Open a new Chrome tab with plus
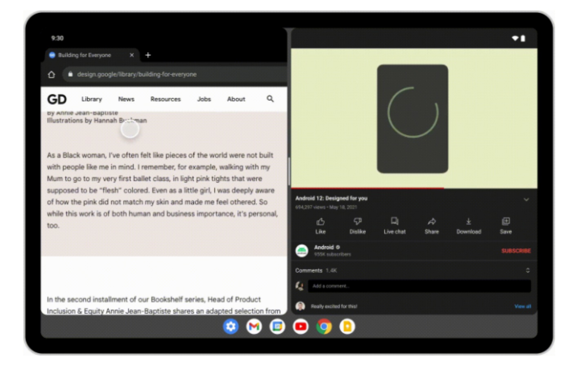This screenshot has width=588, height=370. (x=148, y=55)
